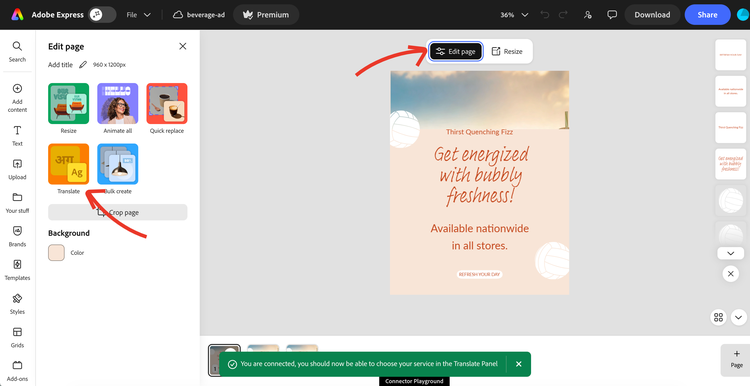Viewport: 750px width, 386px height.
Task: Select the third page thumbnail
Action: (302, 348)
